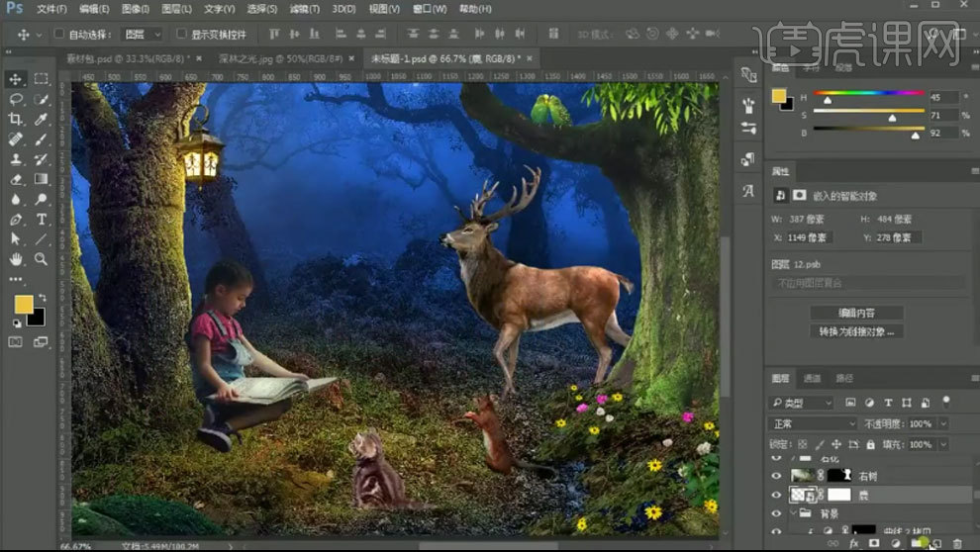Create a new layer group

917,543
